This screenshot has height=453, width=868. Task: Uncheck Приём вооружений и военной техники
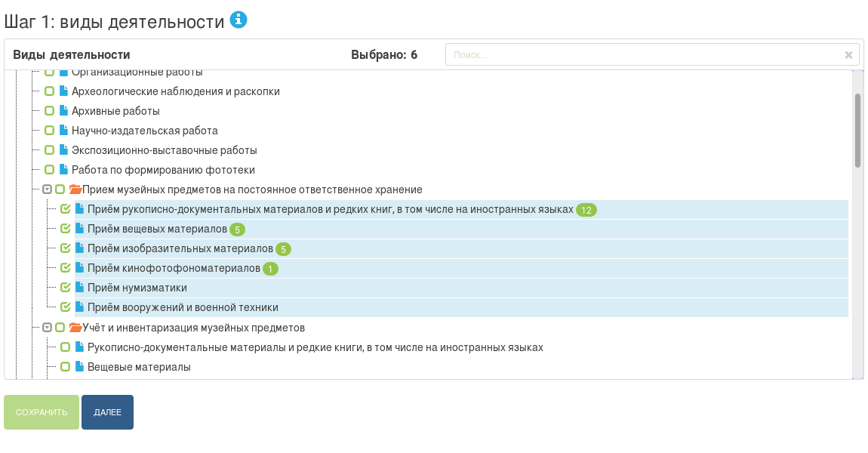click(65, 307)
